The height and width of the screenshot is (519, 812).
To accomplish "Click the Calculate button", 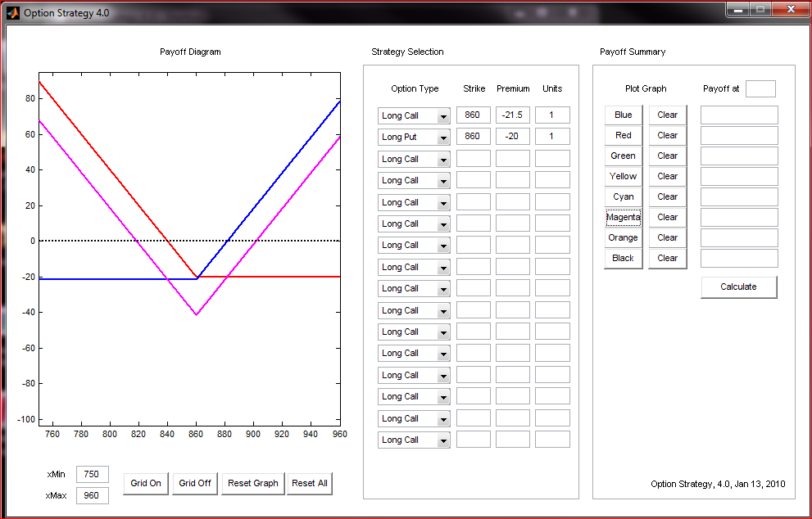I will point(738,287).
